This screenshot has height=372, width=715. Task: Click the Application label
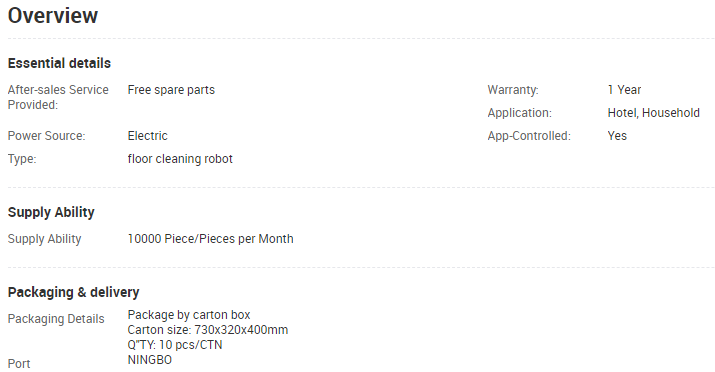point(519,113)
